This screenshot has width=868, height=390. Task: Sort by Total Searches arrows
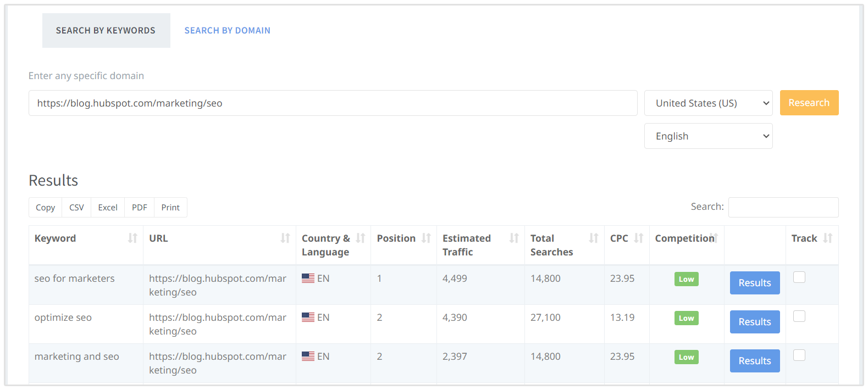[x=594, y=238]
